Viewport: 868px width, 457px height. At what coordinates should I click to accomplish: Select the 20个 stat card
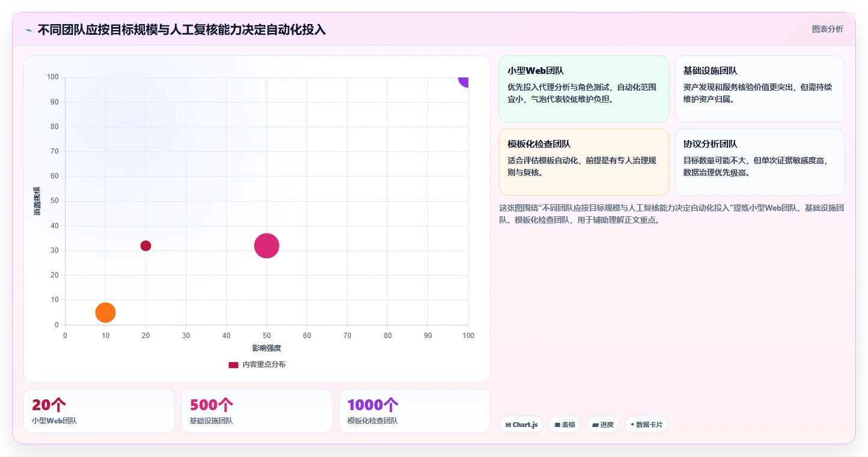[99, 411]
